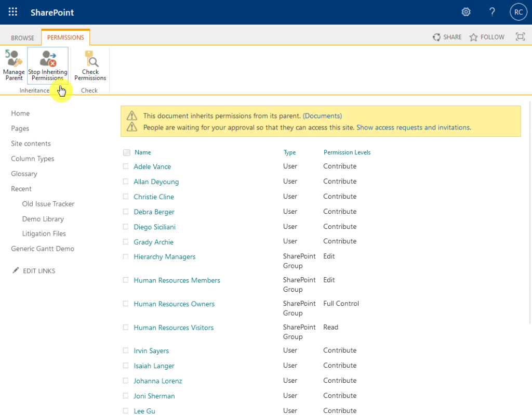Check the box for Adele Vance
532x415 pixels.
[x=126, y=166]
